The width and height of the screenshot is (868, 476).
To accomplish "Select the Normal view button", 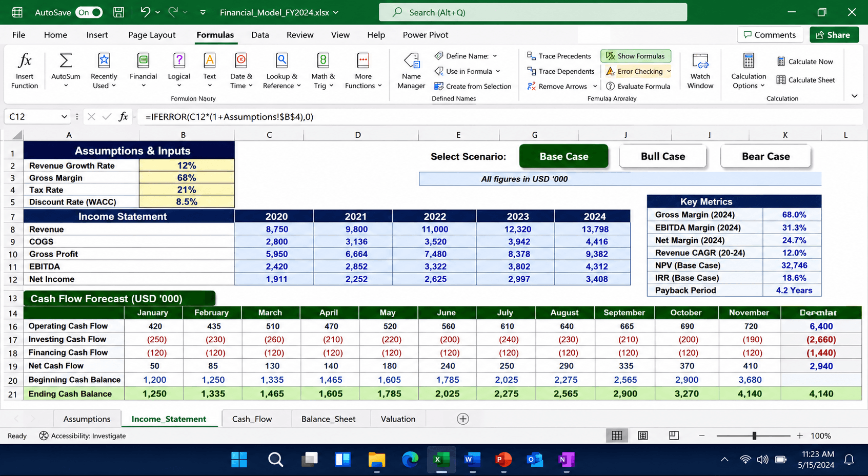I will click(617, 436).
